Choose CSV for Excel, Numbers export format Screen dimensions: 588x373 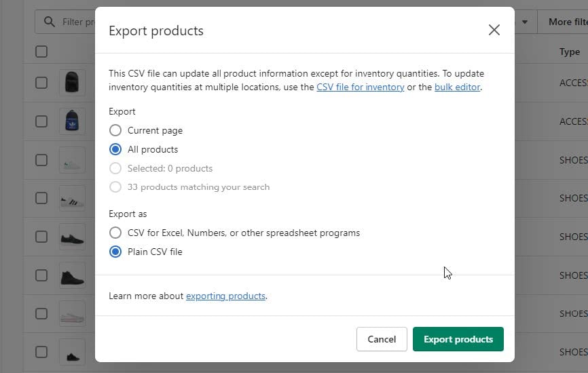[x=115, y=233]
